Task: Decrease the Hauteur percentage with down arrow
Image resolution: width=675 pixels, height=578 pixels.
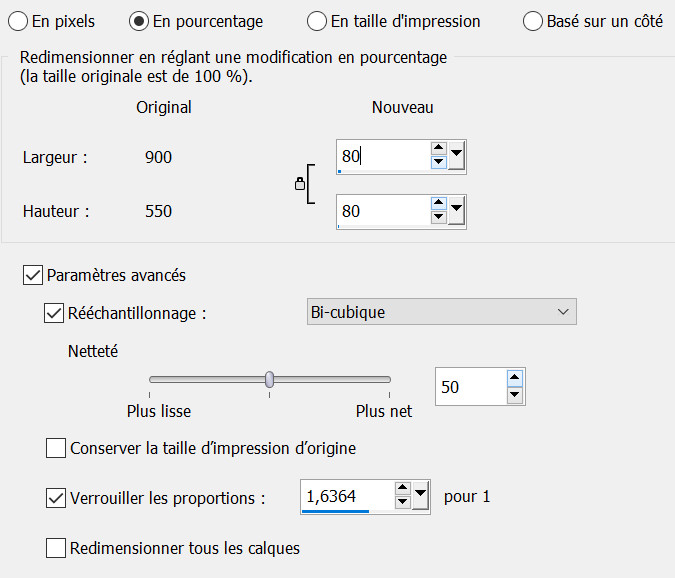Action: pyautogui.click(x=438, y=218)
